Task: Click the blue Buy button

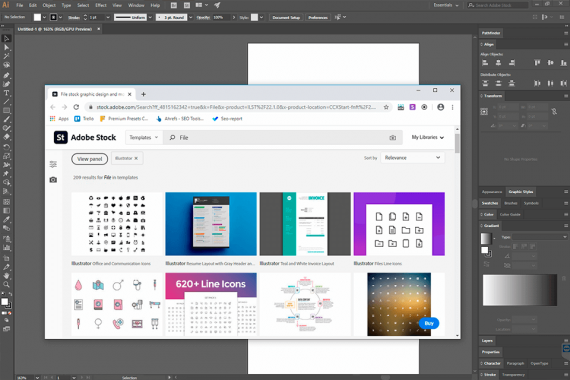Action: tap(429, 323)
